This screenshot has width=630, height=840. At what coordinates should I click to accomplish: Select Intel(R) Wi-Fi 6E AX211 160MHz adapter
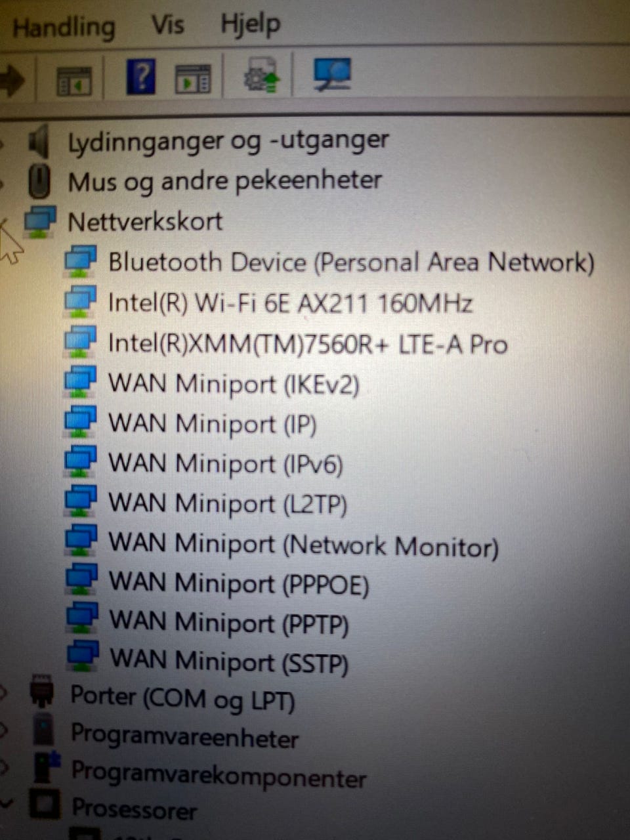pos(290,303)
